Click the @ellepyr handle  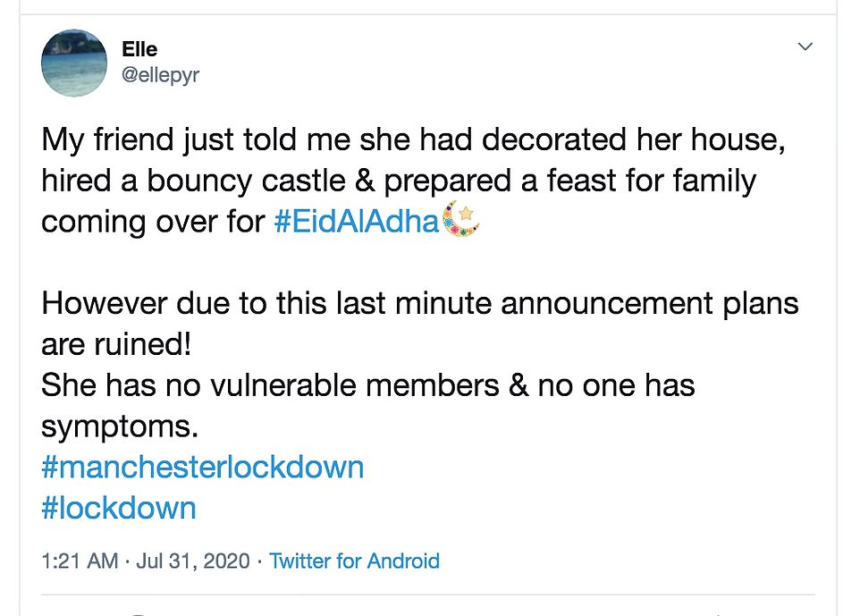pos(160,75)
